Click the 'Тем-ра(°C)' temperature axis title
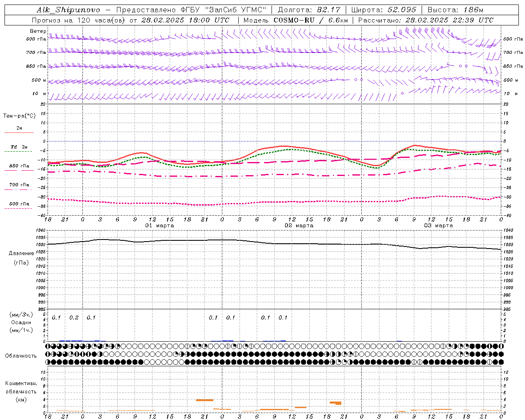This screenshot has width=525, height=420. pyautogui.click(x=19, y=116)
